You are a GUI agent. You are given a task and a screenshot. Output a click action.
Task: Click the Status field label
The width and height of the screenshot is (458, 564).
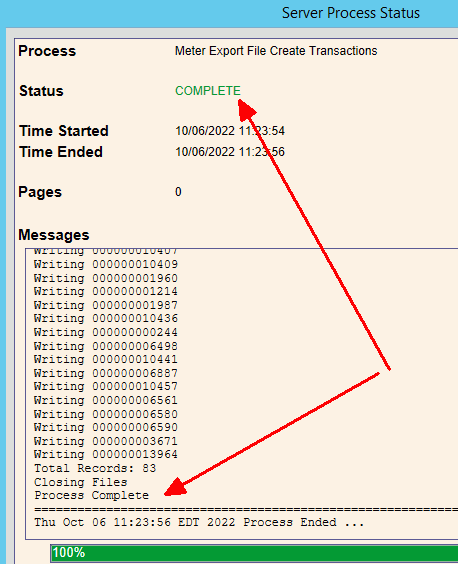[41, 91]
